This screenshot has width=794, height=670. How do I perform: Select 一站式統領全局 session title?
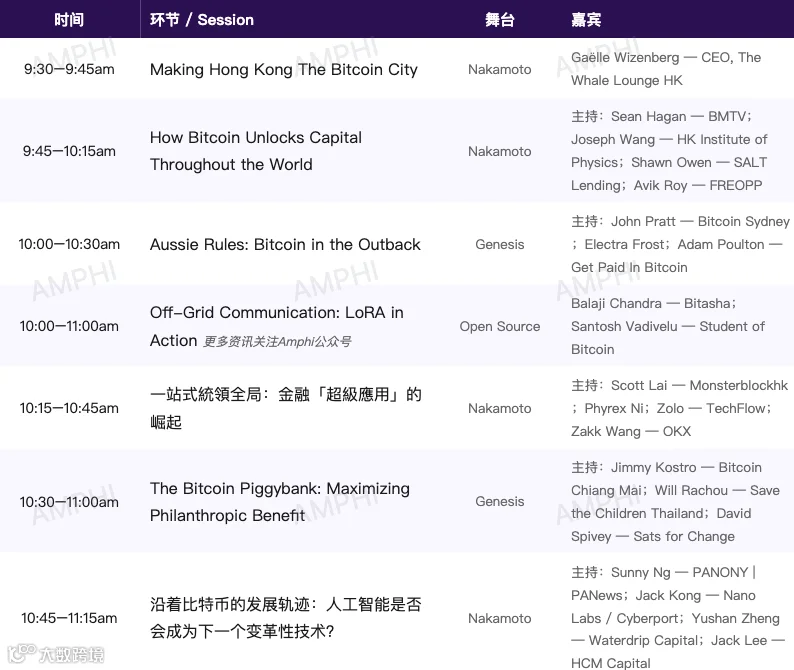[286, 408]
